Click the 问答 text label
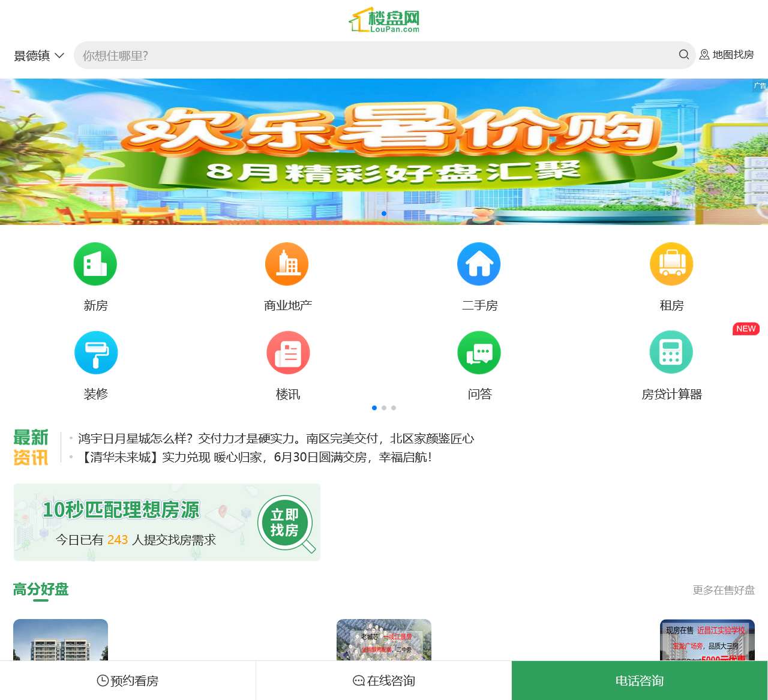Image resolution: width=768 pixels, height=700 pixels. [480, 394]
